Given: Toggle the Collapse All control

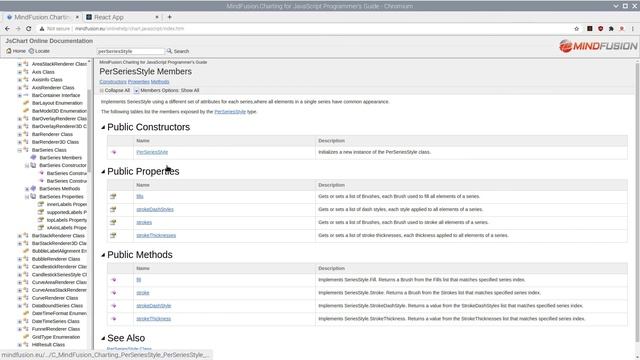Looking at the screenshot, I should 115,90.
